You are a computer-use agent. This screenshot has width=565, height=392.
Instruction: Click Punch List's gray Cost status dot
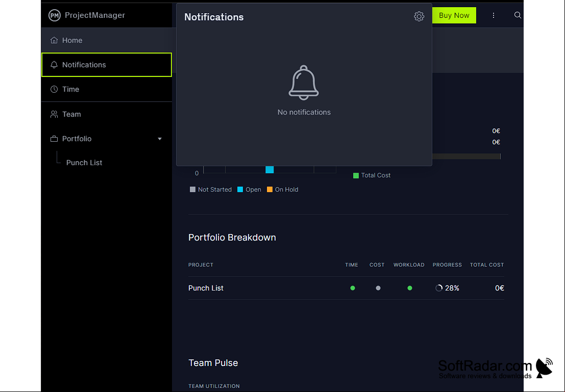point(378,288)
